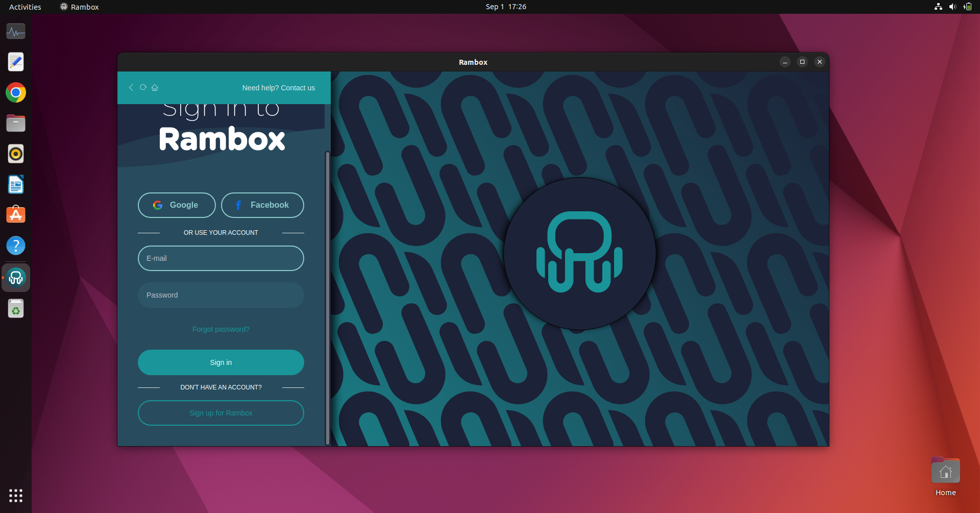
Task: Click Activities in the top bar
Action: pos(24,7)
